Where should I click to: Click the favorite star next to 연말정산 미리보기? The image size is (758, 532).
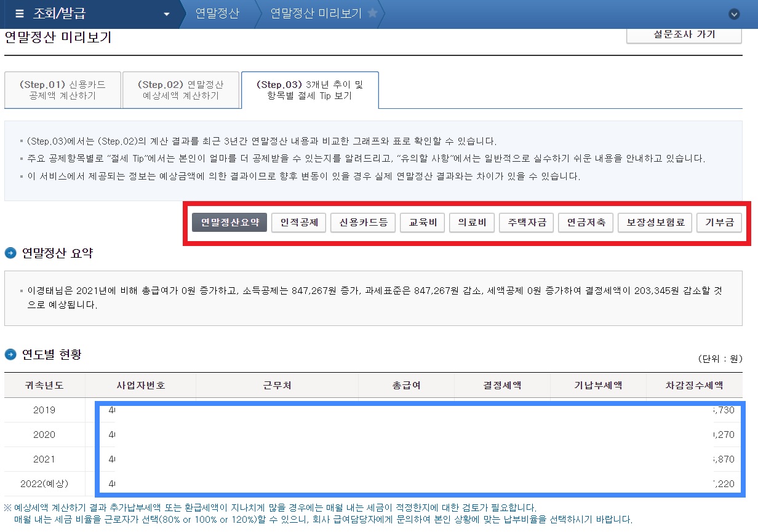pos(372,13)
